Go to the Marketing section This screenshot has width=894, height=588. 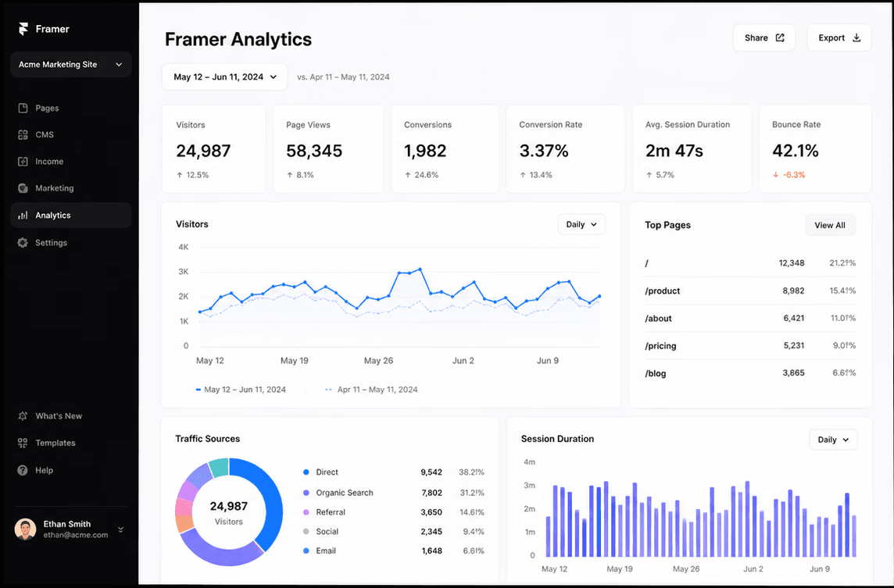click(x=70, y=189)
